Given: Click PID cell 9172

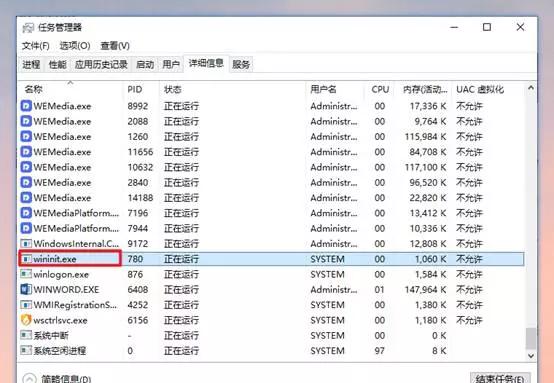Looking at the screenshot, I should [138, 244].
